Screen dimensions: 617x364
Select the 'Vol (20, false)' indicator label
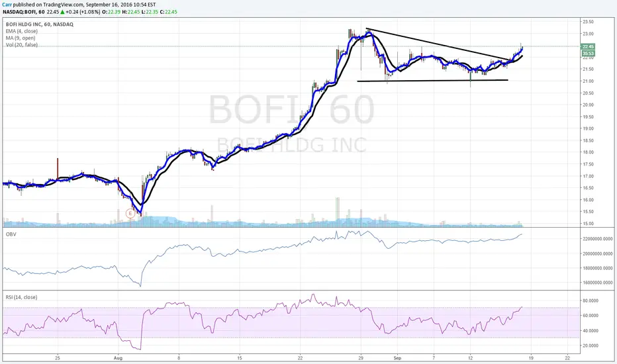pos(22,45)
